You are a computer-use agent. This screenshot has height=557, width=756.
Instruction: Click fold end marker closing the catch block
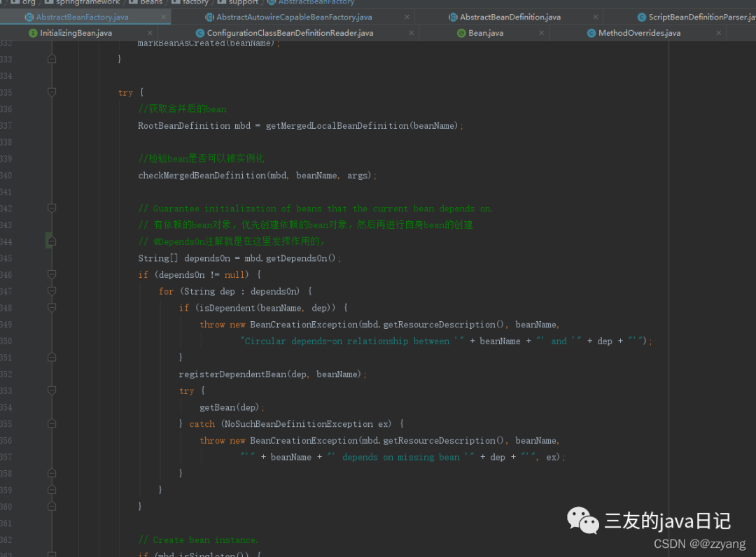(x=52, y=473)
